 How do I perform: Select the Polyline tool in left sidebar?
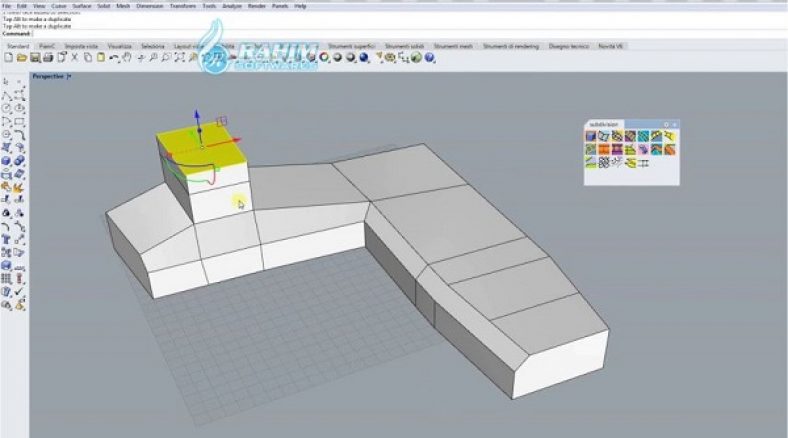(x=6, y=95)
